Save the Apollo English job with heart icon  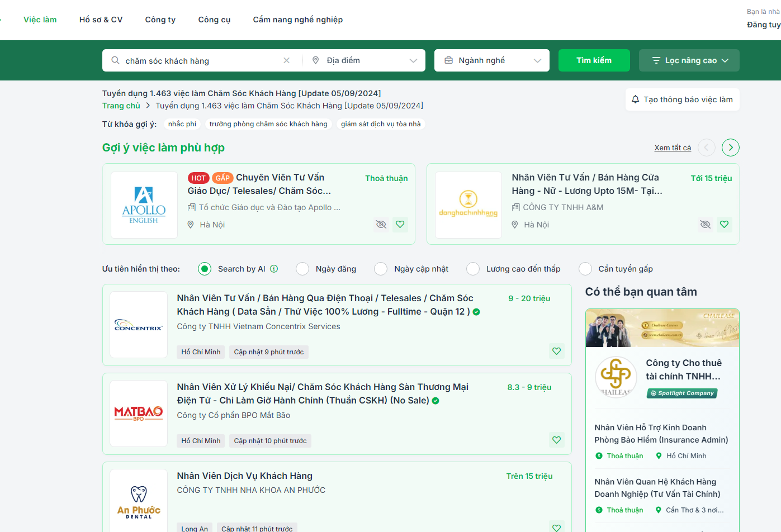(400, 225)
